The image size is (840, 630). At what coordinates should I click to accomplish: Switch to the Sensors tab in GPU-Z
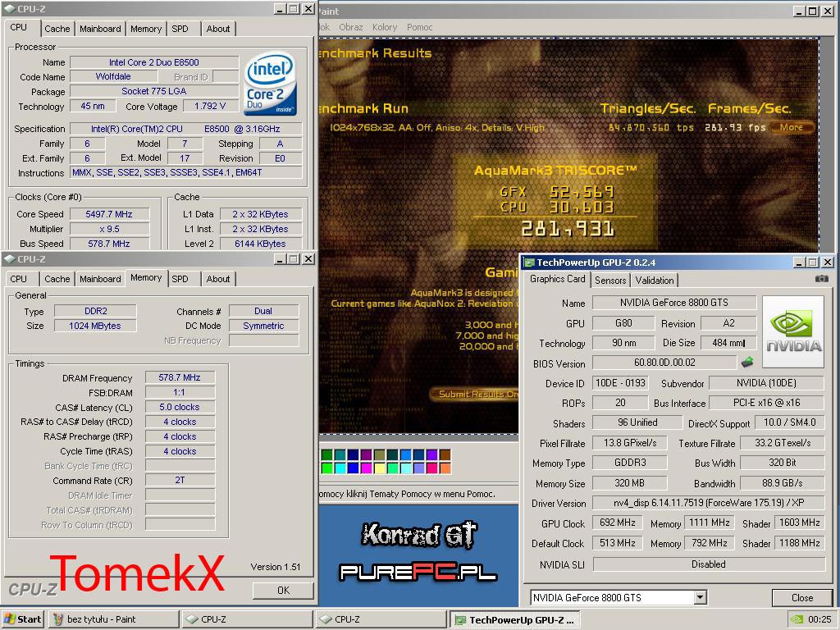pyautogui.click(x=610, y=281)
